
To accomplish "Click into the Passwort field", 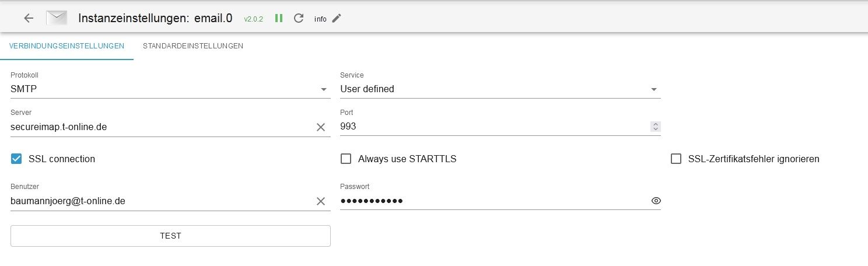I will tap(493, 201).
